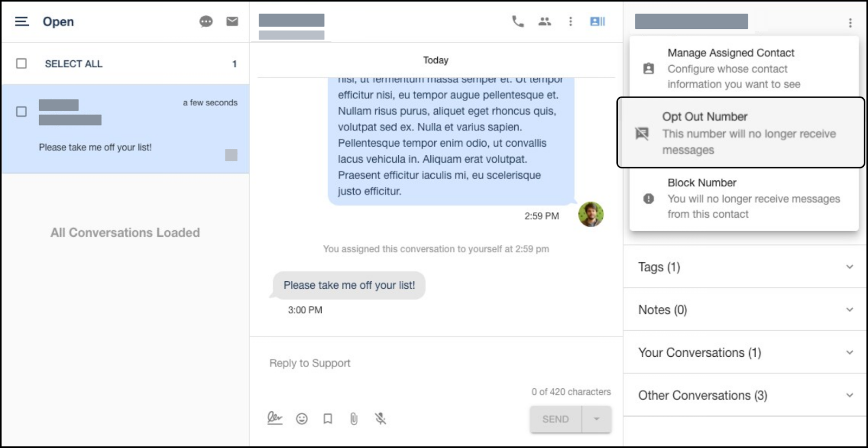Insert your signature in the reply

click(x=276, y=419)
